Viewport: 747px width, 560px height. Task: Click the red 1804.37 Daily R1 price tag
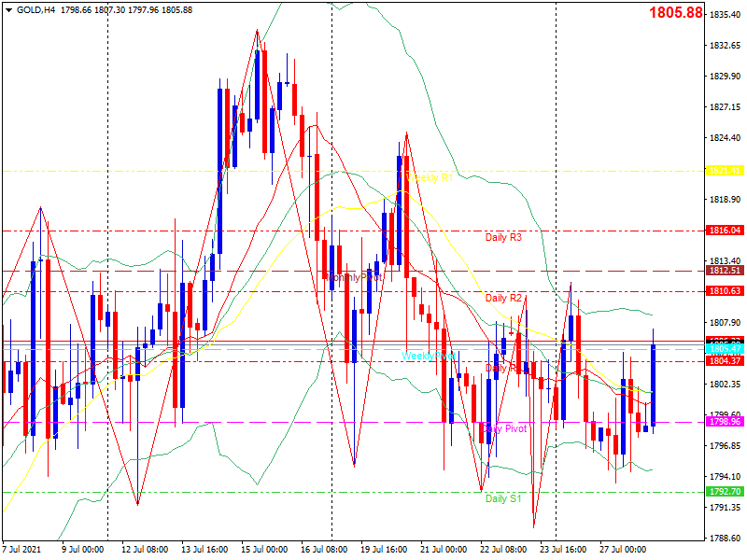point(725,361)
